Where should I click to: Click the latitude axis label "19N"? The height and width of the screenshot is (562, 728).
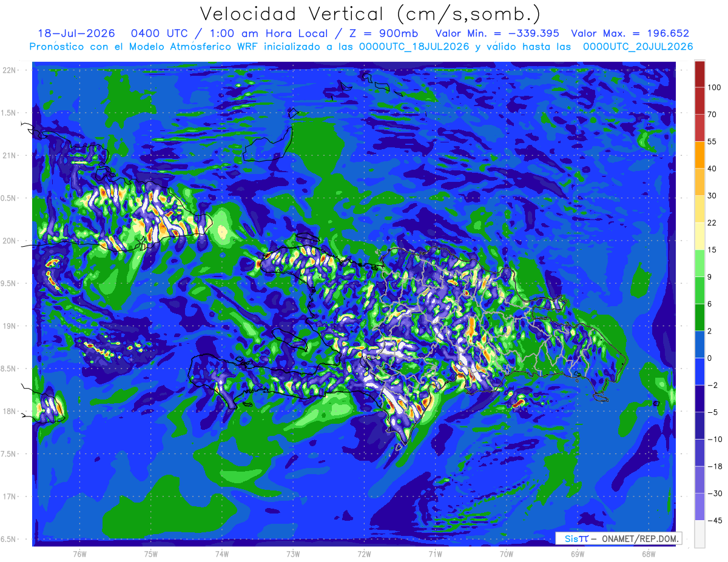tap(10, 326)
